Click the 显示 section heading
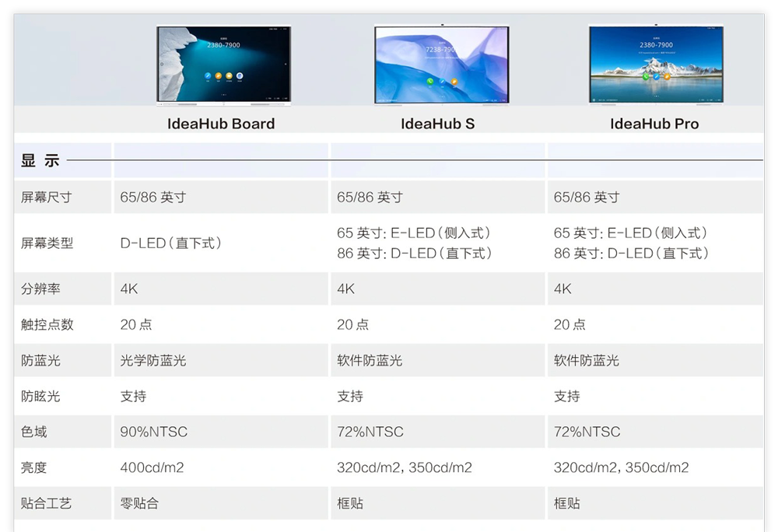 [x=40, y=160]
